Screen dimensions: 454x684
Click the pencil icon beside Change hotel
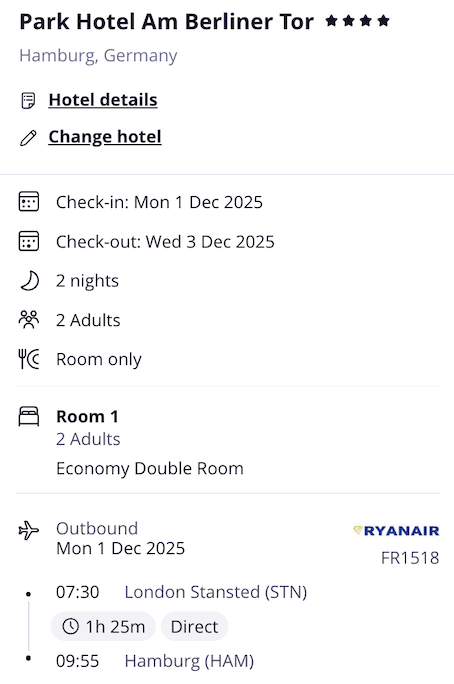pyautogui.click(x=28, y=138)
